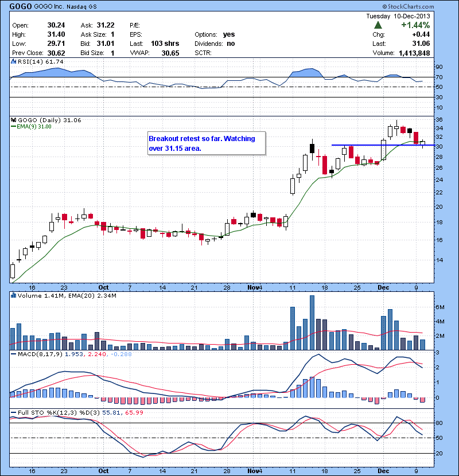Click the Options value yes

point(229,34)
